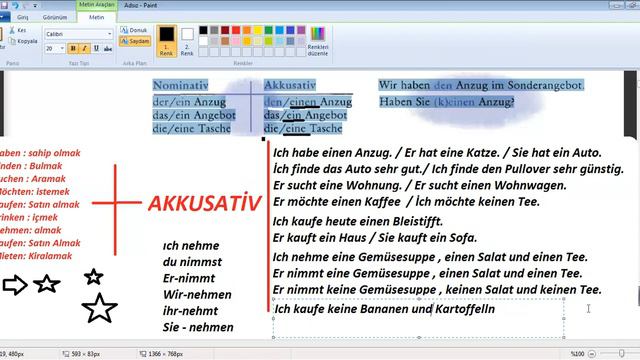Screen dimensions: 640x360
Task: Click inside the 'Ich kaufe keine Bananen' text box
Action: pos(418,318)
